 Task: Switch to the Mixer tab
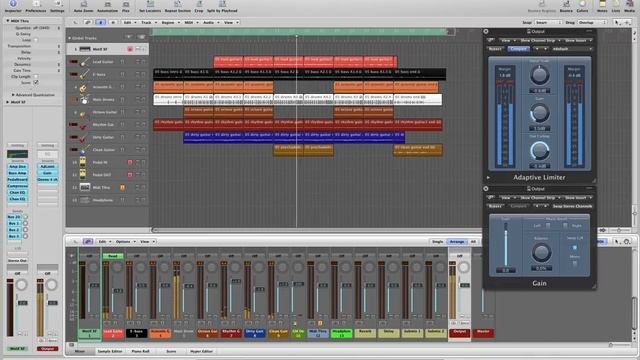[80, 351]
